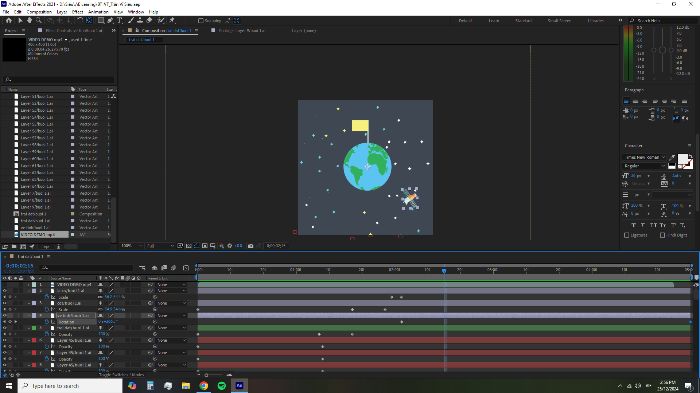Click the left align text paragraph icon
The width and height of the screenshot is (700, 393).
click(x=626, y=101)
